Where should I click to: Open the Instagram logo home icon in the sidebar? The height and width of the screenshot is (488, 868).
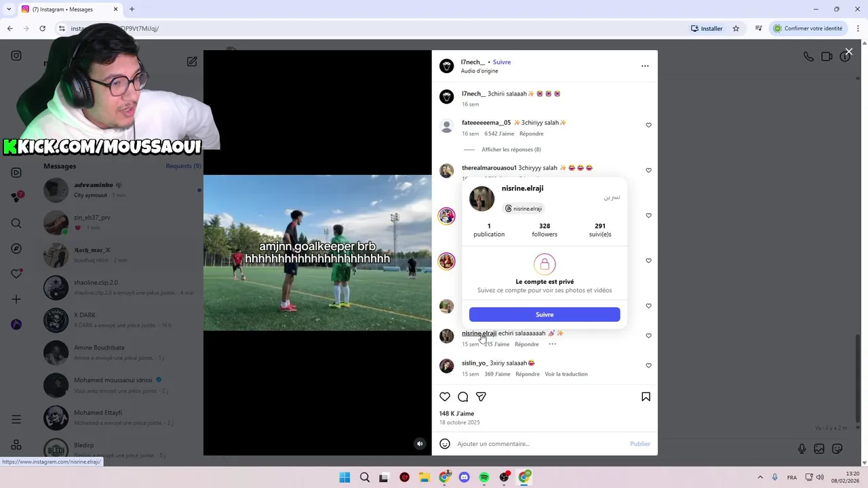[16, 56]
